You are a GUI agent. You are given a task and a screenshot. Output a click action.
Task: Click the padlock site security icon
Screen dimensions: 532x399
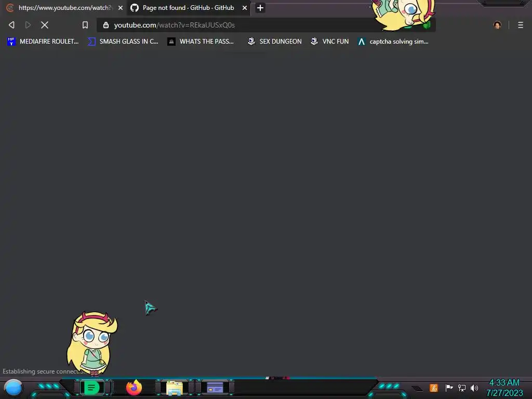[x=106, y=25]
